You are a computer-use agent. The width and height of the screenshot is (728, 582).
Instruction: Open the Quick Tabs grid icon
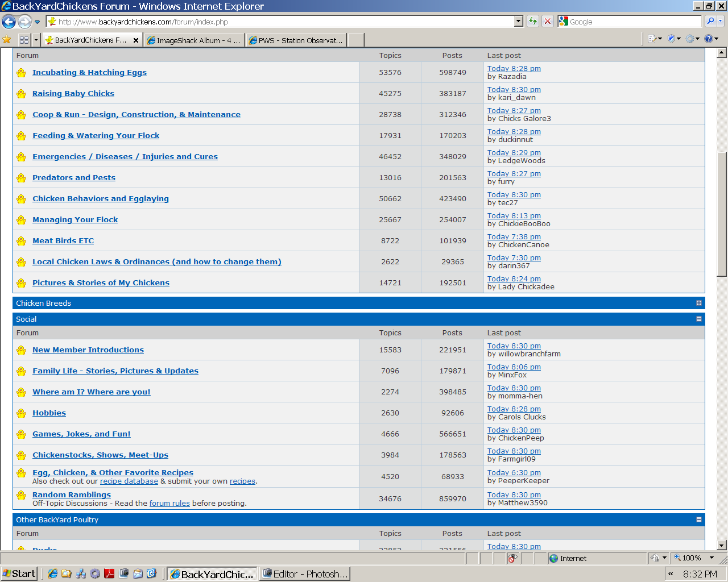click(24, 40)
